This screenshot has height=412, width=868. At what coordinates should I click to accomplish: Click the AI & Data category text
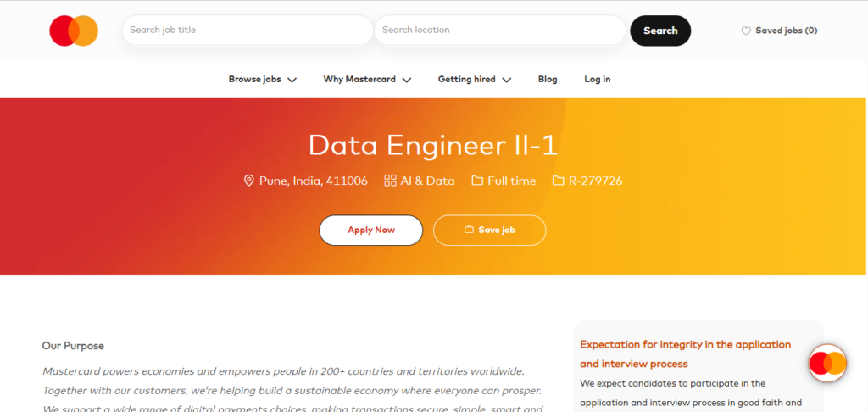click(427, 181)
